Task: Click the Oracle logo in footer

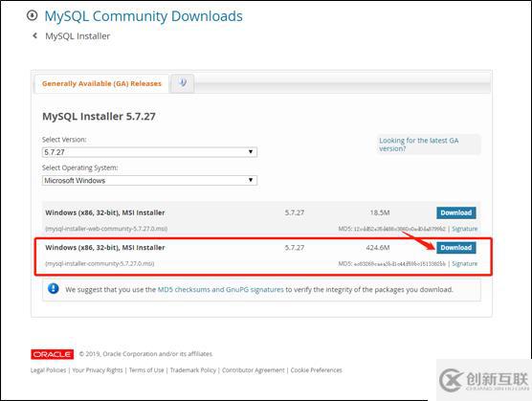Action: [53, 354]
